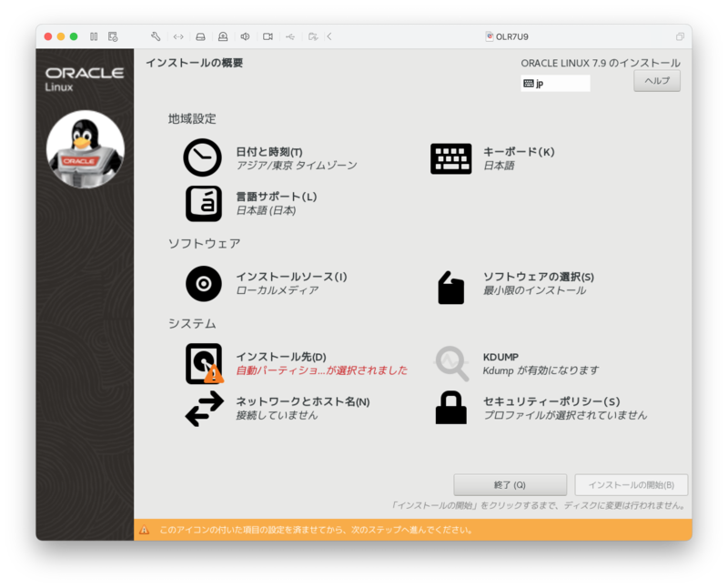The width and height of the screenshot is (728, 588).
Task: Click the hard disk toolbar icon
Action: coord(200,36)
